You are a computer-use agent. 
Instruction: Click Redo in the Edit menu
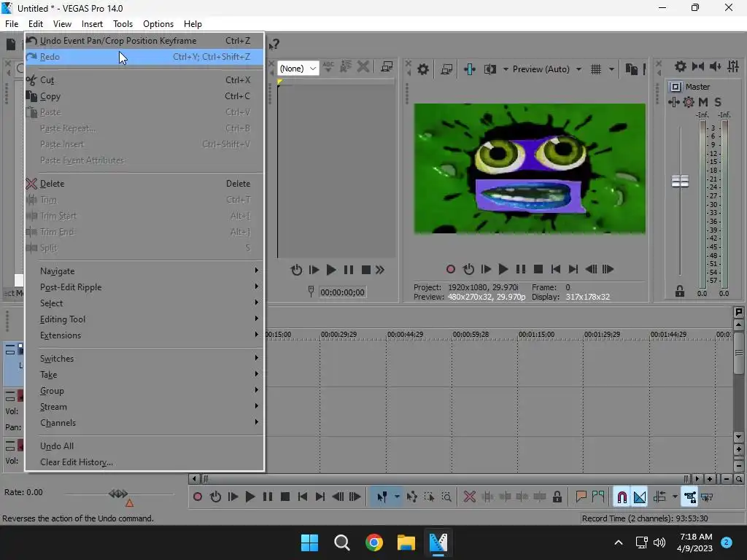pyautogui.click(x=144, y=57)
